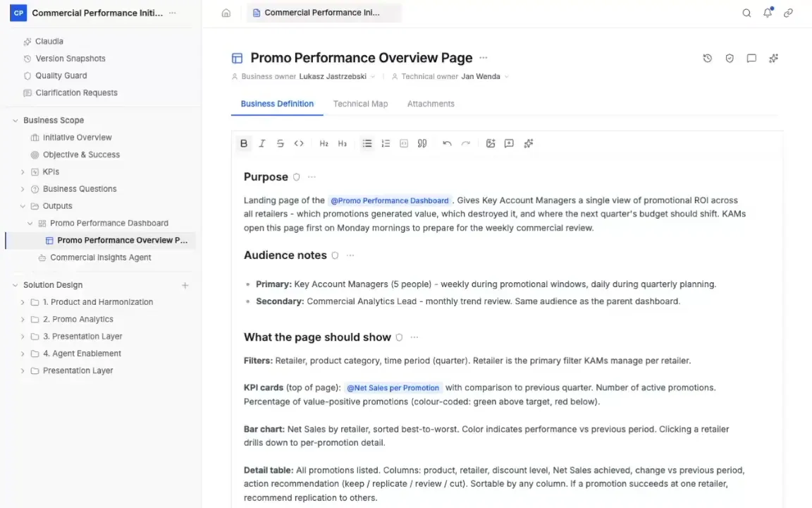Open AI sparkle assistant in editor toolbar
The image size is (812, 508).
tap(528, 144)
